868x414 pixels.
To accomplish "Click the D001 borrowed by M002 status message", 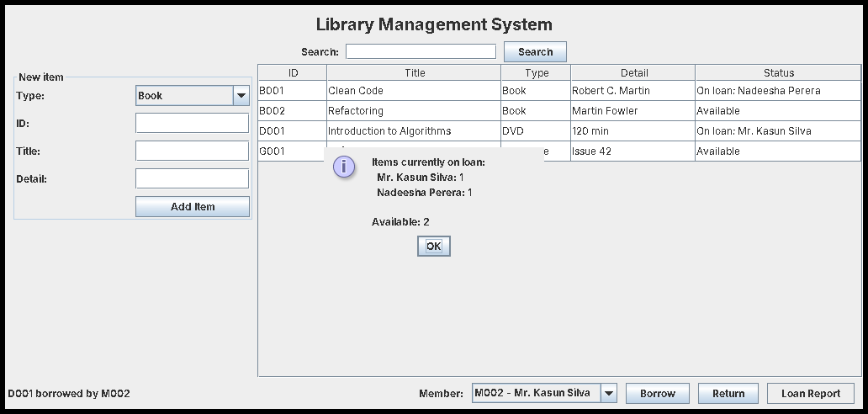I will [x=69, y=394].
